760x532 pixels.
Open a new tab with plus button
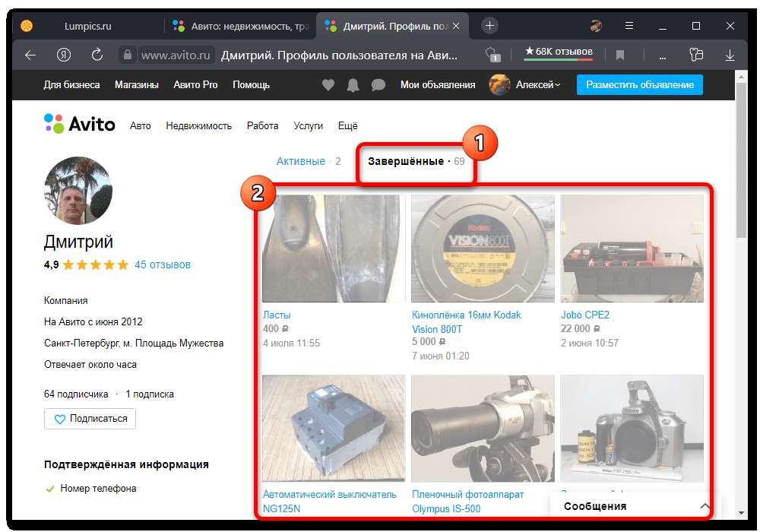489,26
